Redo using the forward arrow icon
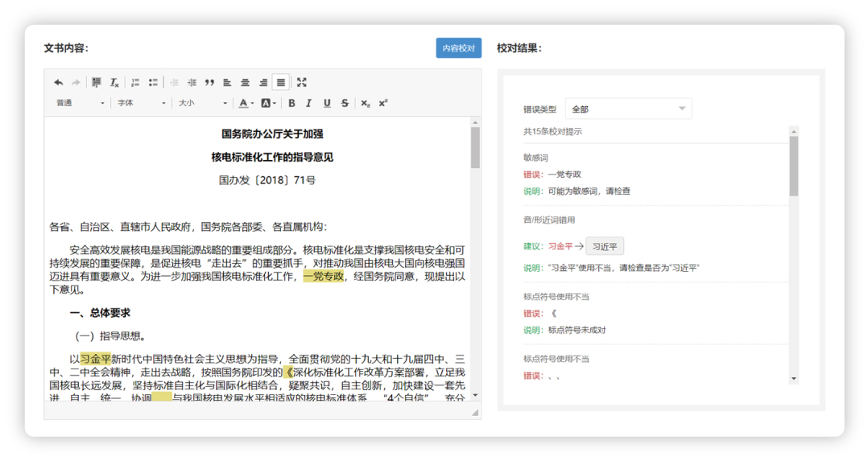The width and height of the screenshot is (868, 461). (x=76, y=82)
